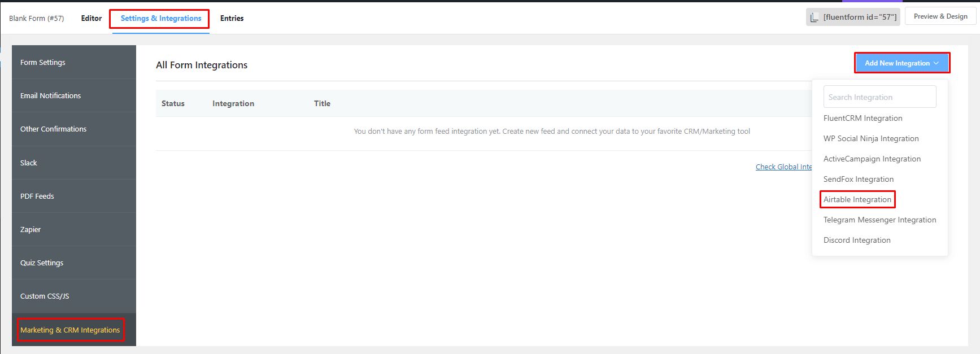The height and width of the screenshot is (354, 980).
Task: Pick Discord Integration from the menu
Action: (x=856, y=240)
